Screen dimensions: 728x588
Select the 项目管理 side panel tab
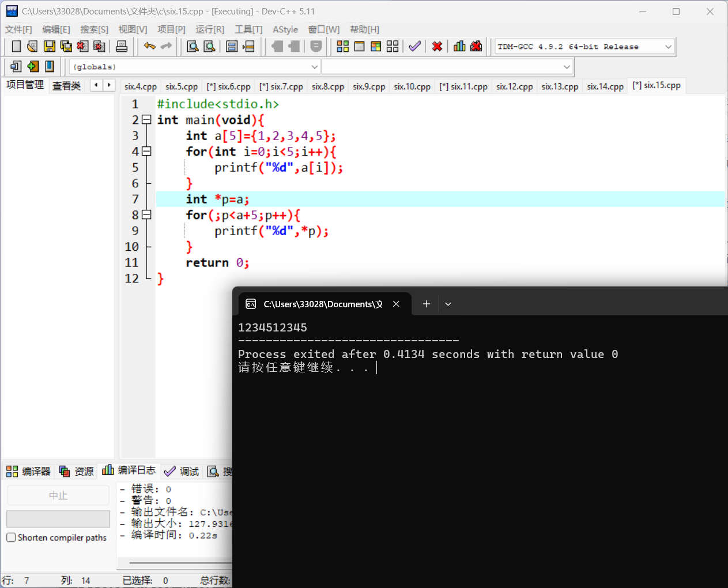point(25,85)
